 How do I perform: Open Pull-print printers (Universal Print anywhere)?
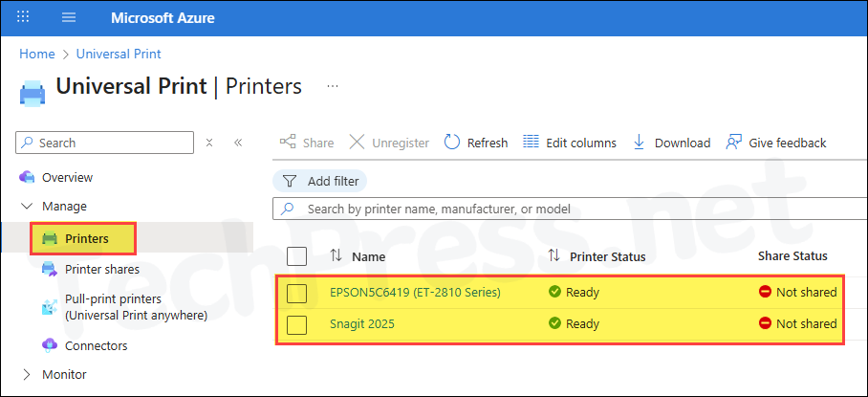point(136,307)
